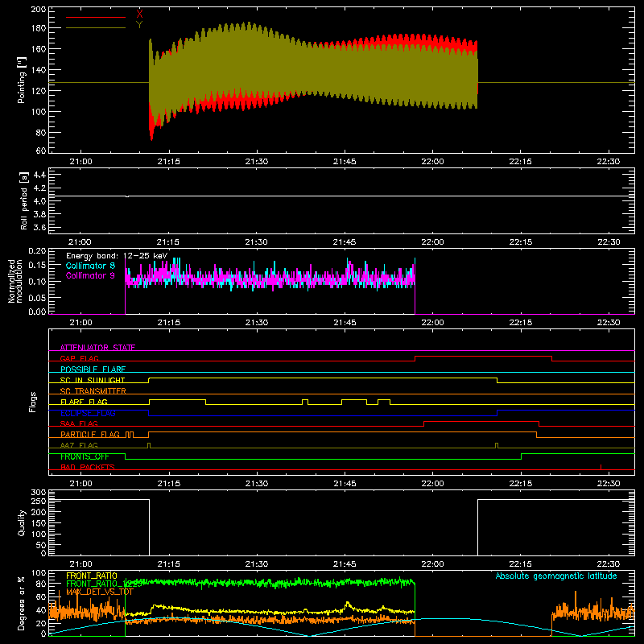Click 'Absolute geomagnetic latitude' legend text
Screen dimensions: 644x644
pos(556,576)
